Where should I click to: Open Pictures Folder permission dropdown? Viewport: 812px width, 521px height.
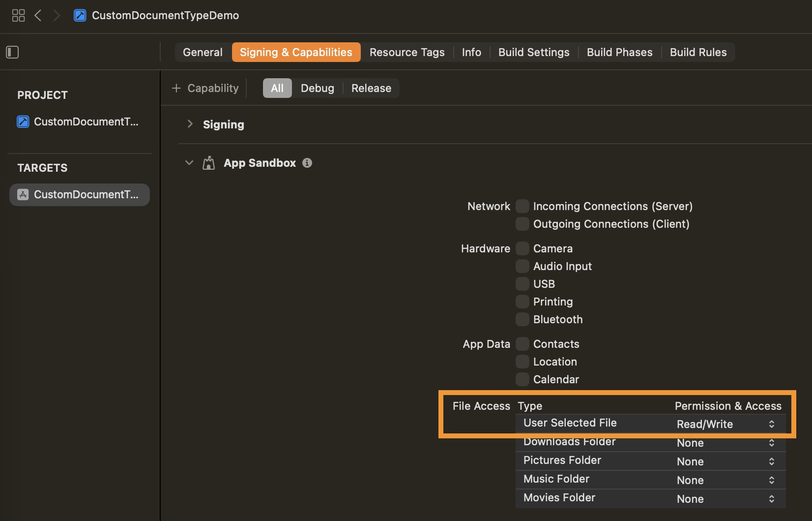[x=726, y=461]
